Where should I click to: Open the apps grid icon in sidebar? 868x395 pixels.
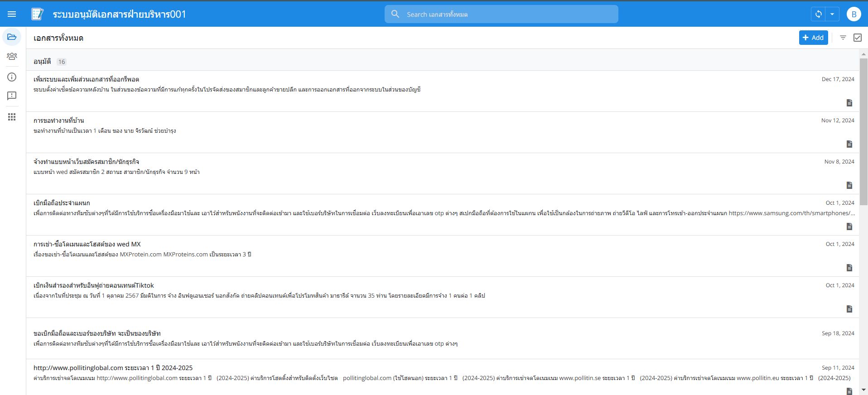tap(12, 117)
